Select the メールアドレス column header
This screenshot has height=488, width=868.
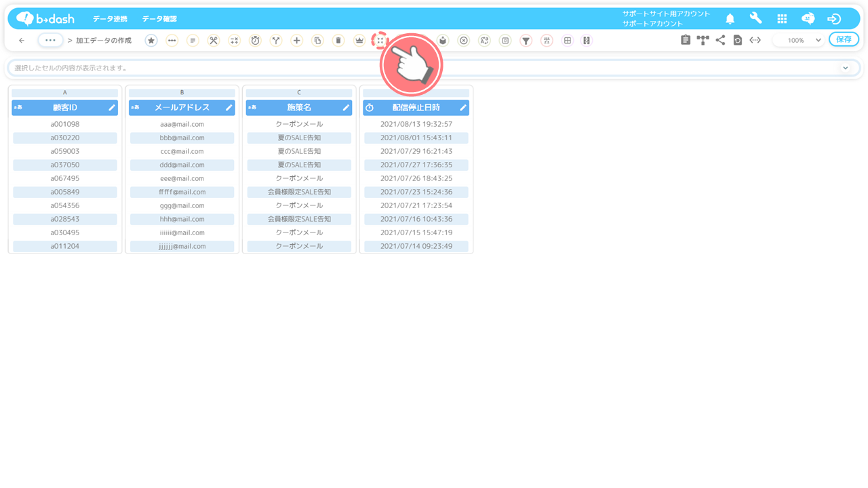[x=182, y=108]
